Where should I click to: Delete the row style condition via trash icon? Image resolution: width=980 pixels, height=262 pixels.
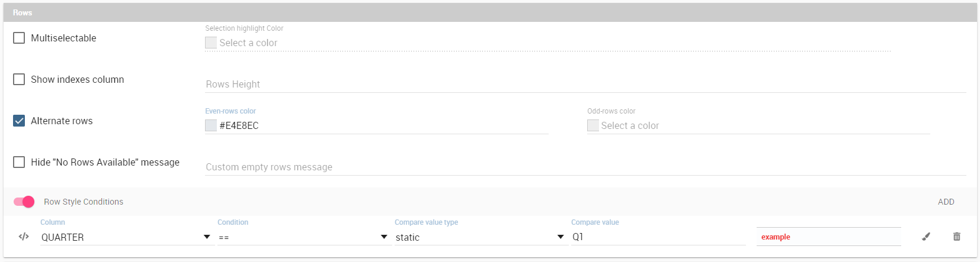956,237
